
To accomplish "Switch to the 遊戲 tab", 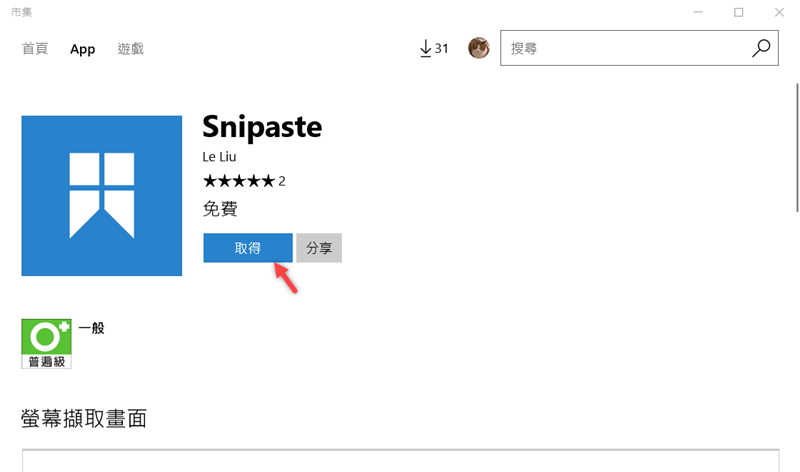I will coord(130,49).
